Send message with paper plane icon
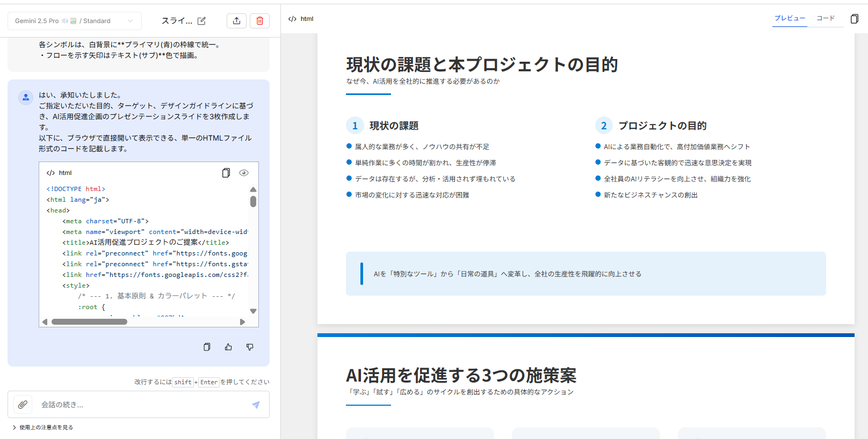868x439 pixels. click(256, 405)
